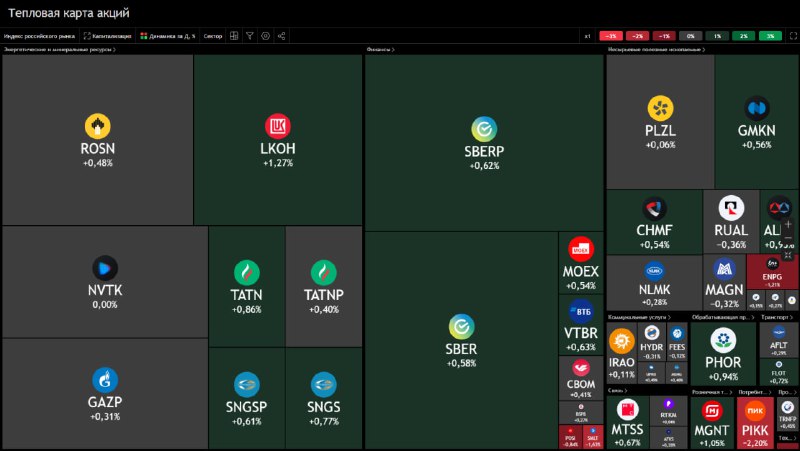Open the IRAO tile

(x=621, y=353)
